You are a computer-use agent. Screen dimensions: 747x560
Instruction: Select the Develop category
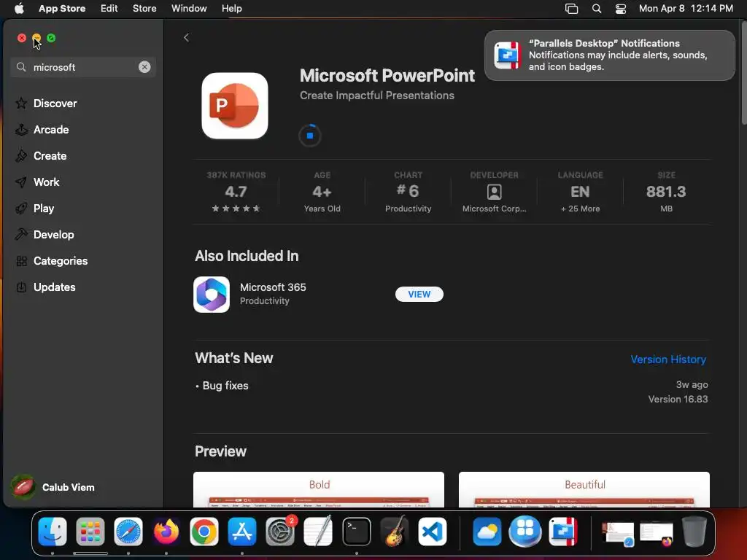point(44,234)
